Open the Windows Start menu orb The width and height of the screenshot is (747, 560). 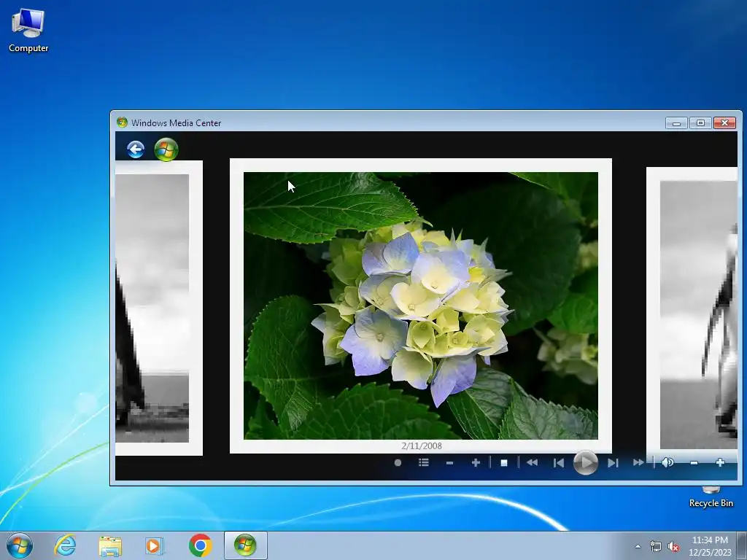pos(20,545)
